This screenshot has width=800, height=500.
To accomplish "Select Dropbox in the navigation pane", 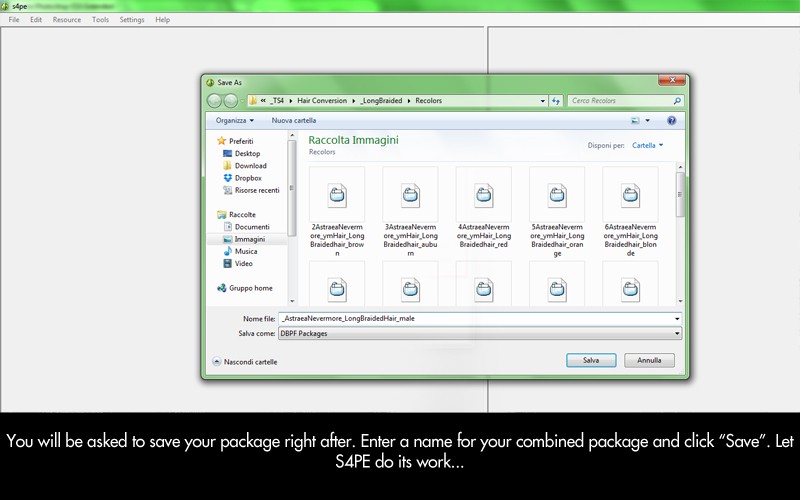I will pos(242,178).
